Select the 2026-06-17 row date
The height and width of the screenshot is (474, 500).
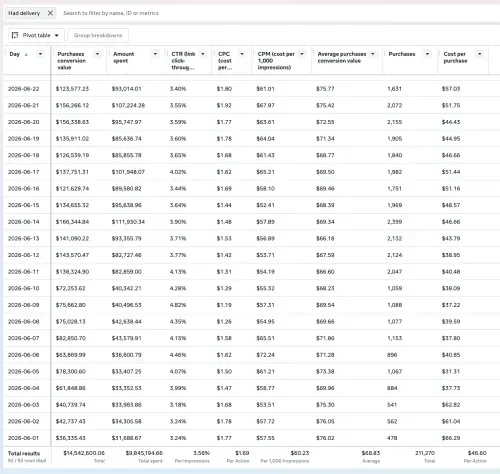23,172
